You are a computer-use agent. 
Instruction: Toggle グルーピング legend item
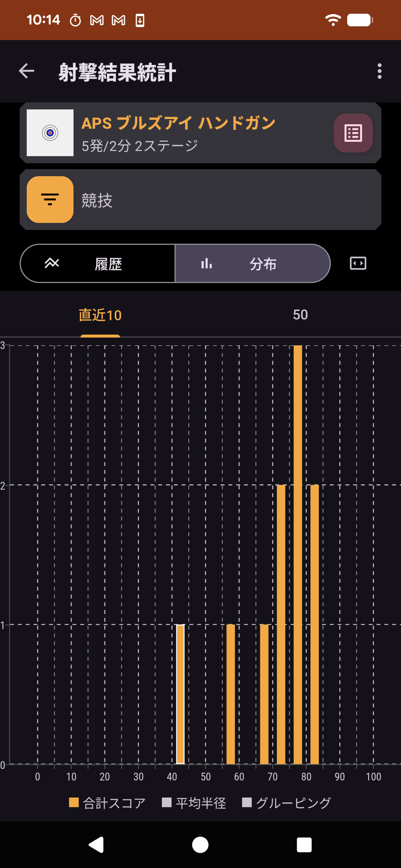coord(287,803)
